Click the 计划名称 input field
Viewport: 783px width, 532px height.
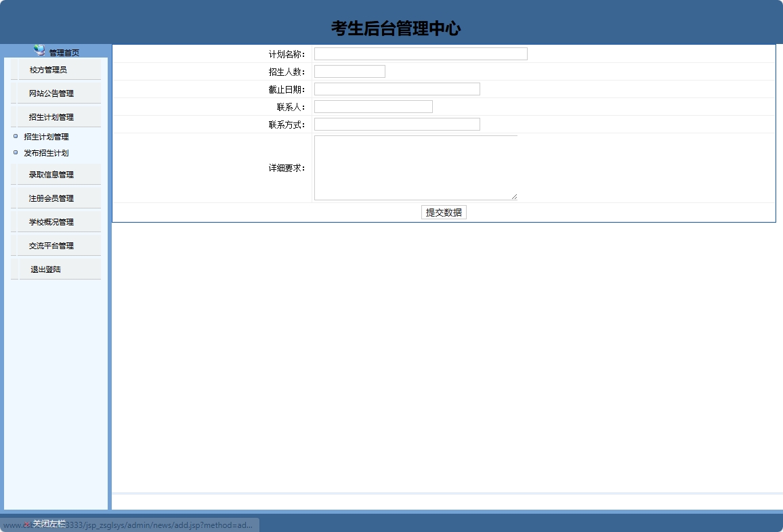[420, 53]
